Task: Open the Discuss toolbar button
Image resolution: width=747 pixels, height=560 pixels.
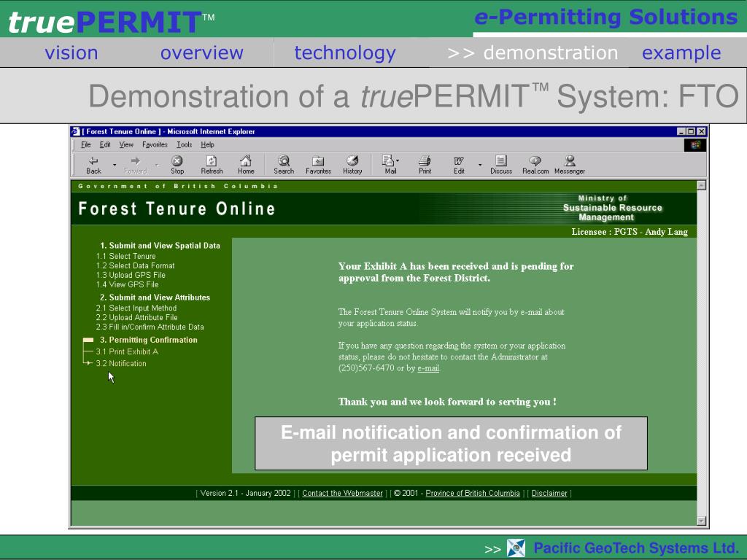Action: [x=501, y=165]
